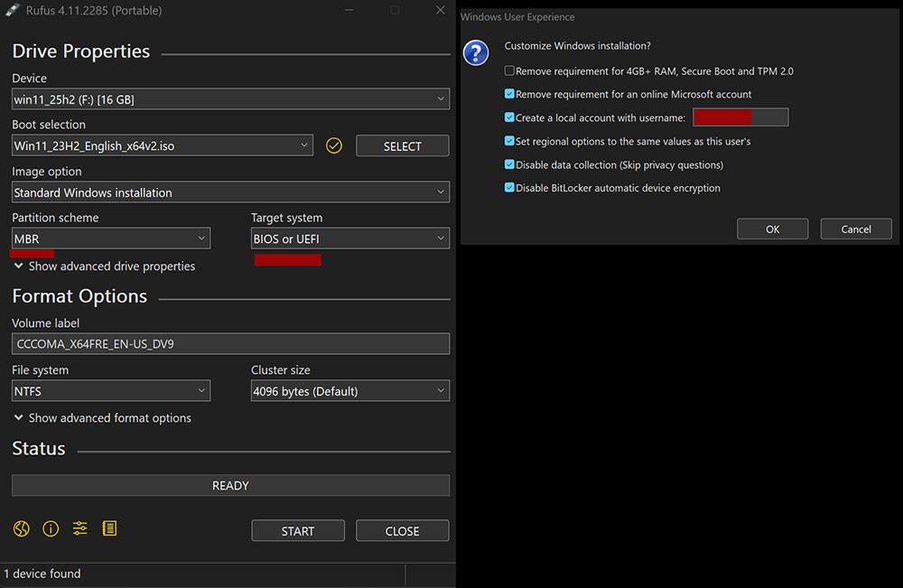Screen dimensions: 903x588
Task: Click the checksum checkmark icon beside SELECT
Action: 334,145
